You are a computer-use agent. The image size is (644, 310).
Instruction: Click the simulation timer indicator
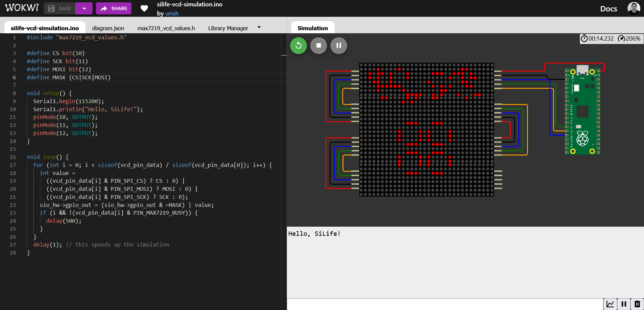597,39
